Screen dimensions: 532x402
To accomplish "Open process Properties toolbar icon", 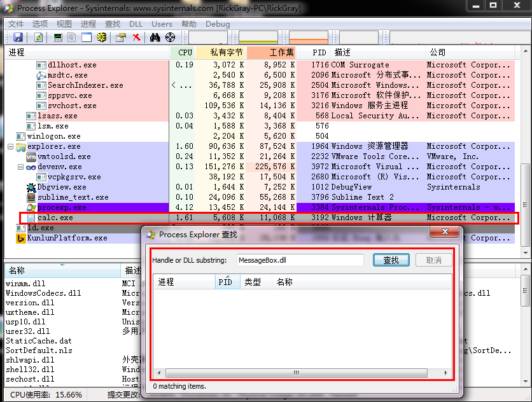I will [120, 38].
